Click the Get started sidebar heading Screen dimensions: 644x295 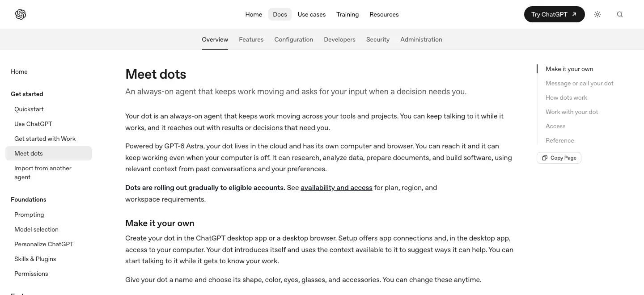pos(27,94)
